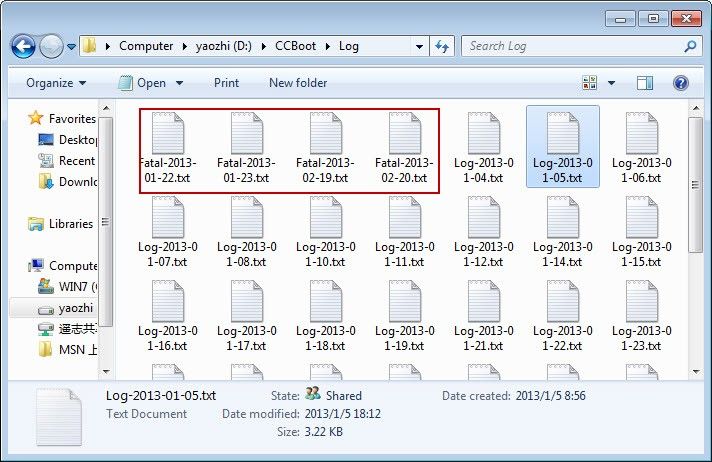Open the recent pages dropdown arrow
The image size is (712, 462).
point(72,46)
